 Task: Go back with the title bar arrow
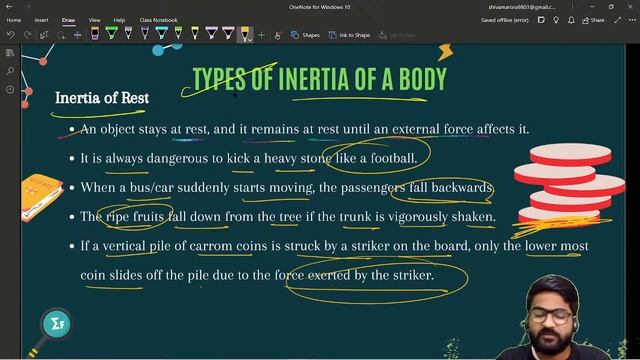9,7
